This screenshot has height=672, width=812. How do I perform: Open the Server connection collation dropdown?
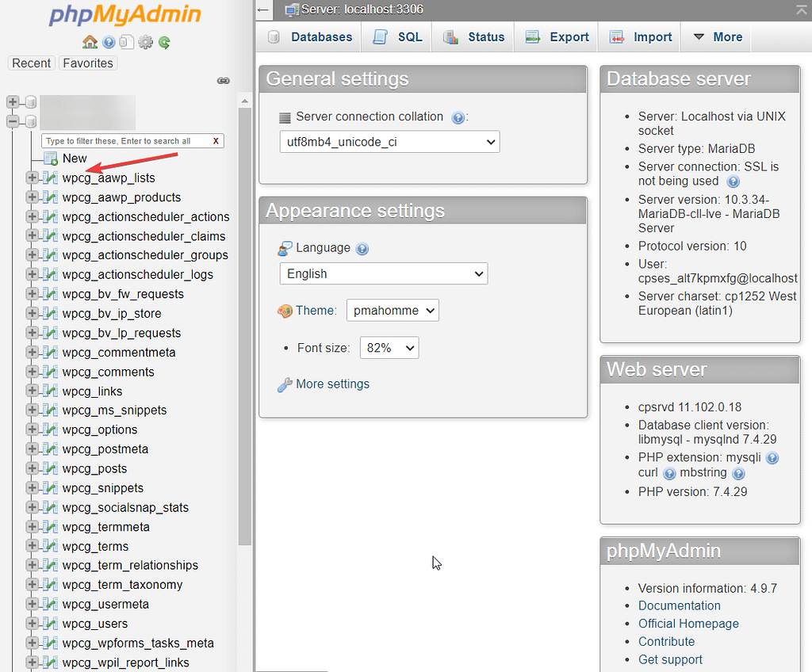coord(389,142)
